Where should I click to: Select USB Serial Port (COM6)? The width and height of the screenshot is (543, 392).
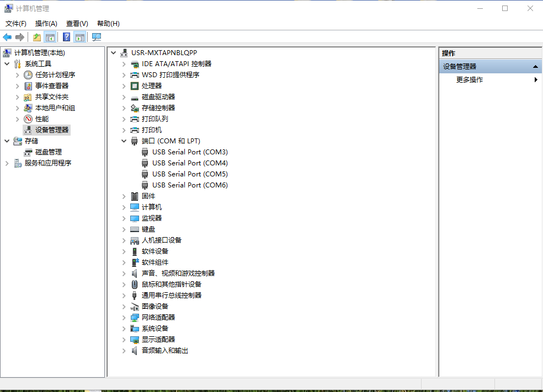coord(190,185)
